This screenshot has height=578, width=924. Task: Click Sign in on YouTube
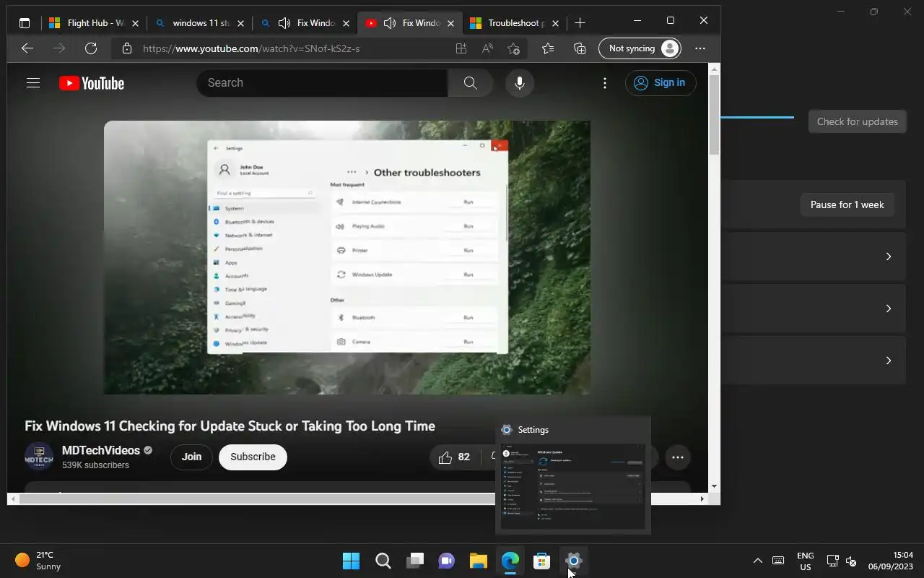(661, 83)
